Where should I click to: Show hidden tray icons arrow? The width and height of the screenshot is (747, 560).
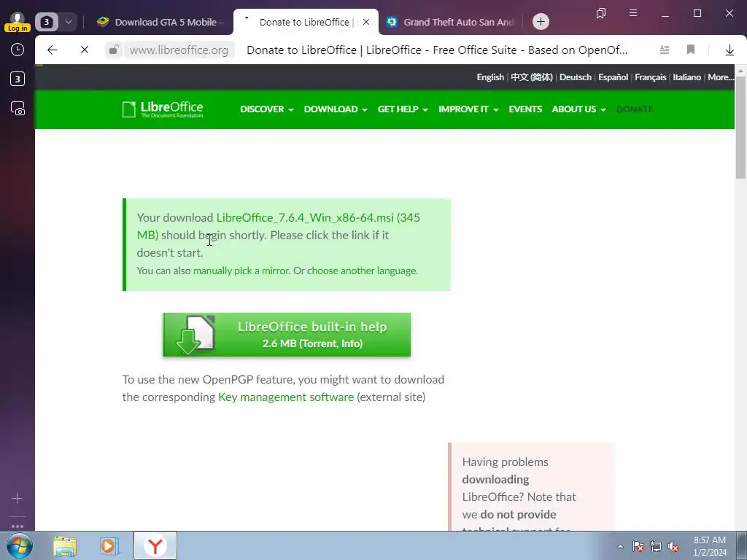[620, 546]
